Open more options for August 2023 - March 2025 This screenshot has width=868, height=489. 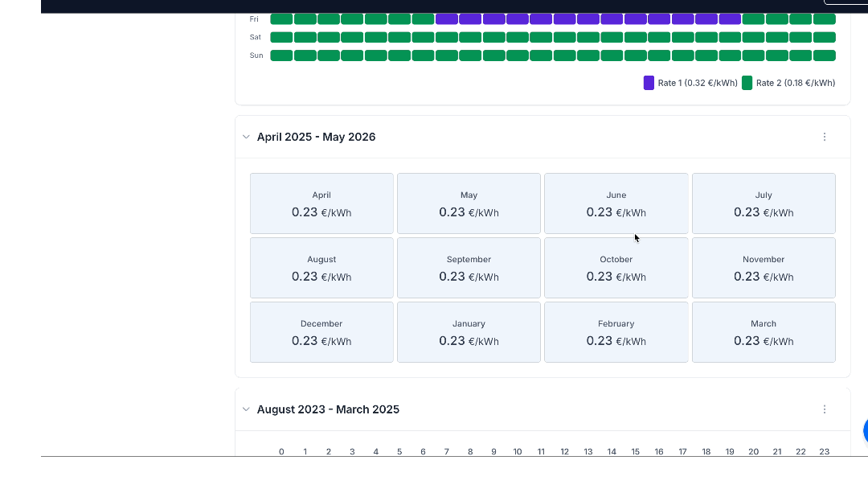tap(825, 409)
